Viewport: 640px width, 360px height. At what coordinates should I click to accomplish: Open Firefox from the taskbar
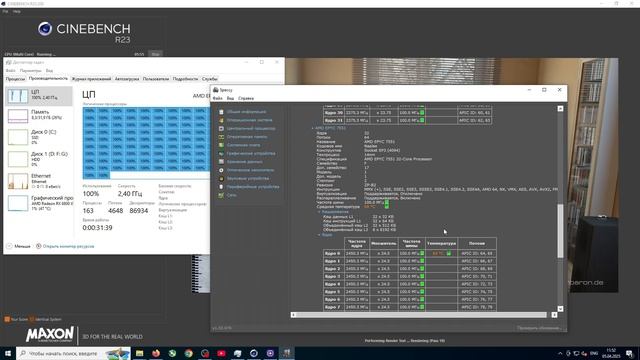pyautogui.click(x=156, y=353)
